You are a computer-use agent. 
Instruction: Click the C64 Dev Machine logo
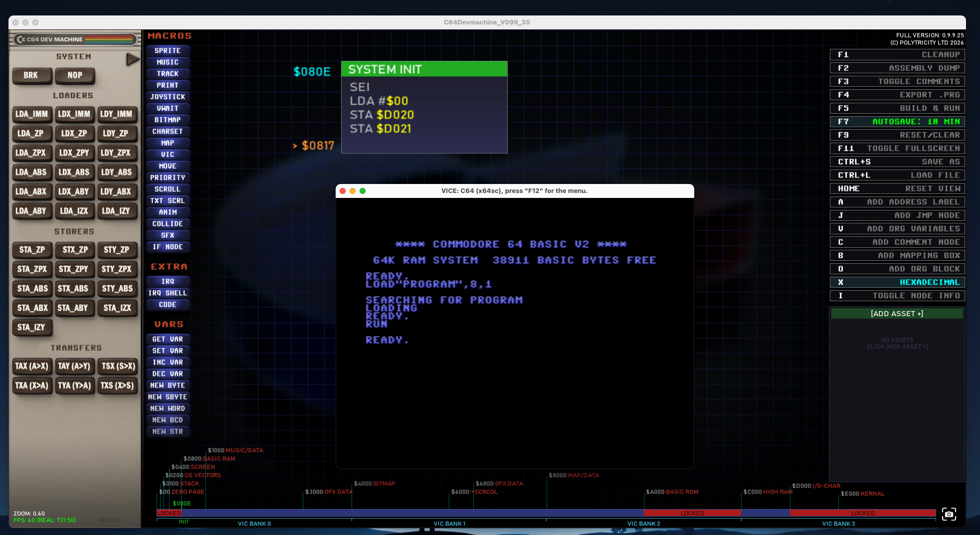(75, 39)
